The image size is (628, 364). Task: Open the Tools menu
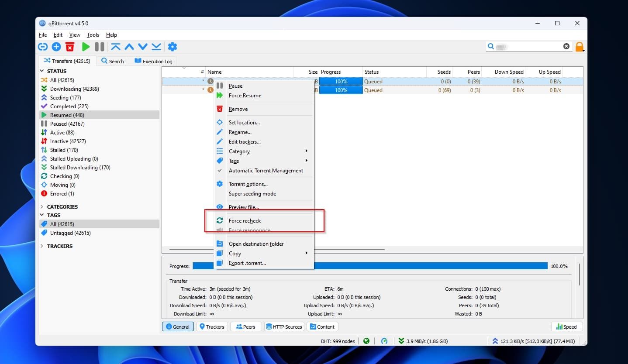coord(93,35)
